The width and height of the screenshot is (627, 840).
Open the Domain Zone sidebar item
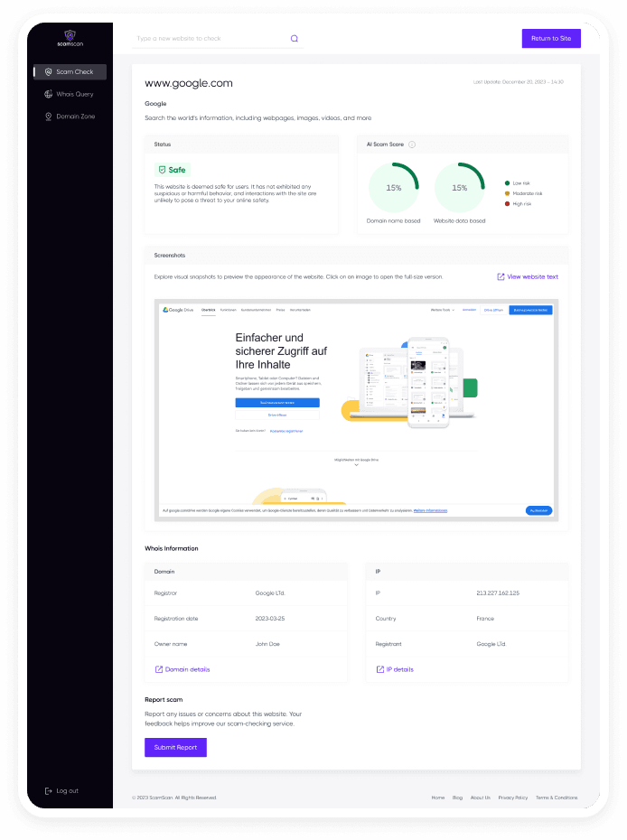[70, 117]
